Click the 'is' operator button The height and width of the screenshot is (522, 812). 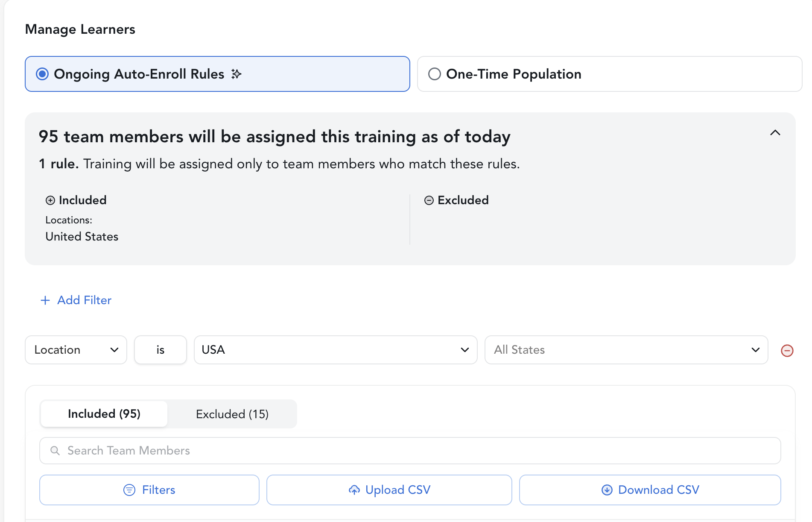coord(161,350)
